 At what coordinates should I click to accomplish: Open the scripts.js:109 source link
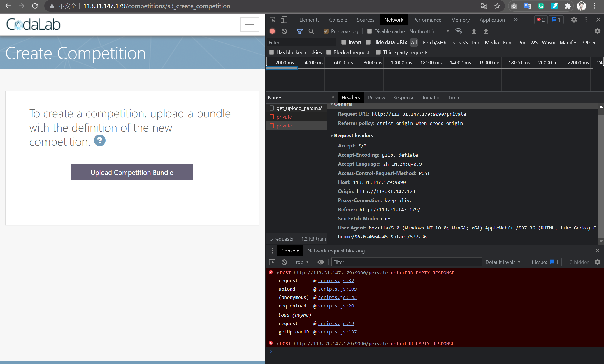tap(337, 289)
